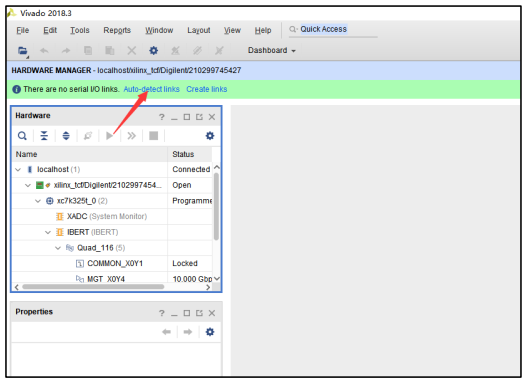Image resolution: width=527 pixels, height=382 pixels.
Task: Click the redo arrow in main toolbar
Action: tap(66, 51)
